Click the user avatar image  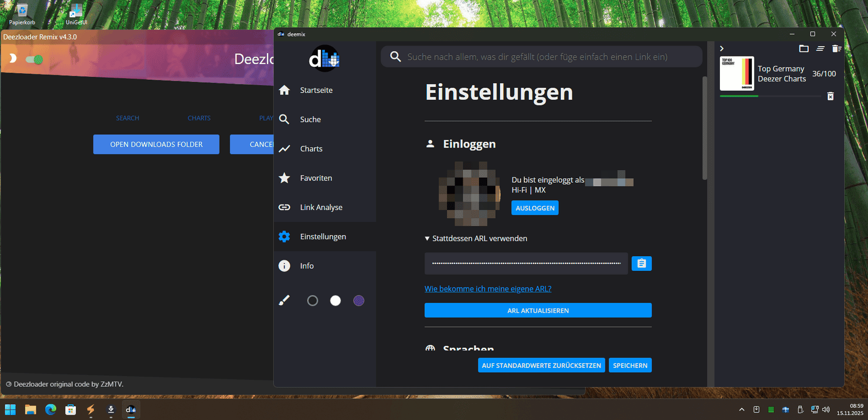[x=470, y=194]
